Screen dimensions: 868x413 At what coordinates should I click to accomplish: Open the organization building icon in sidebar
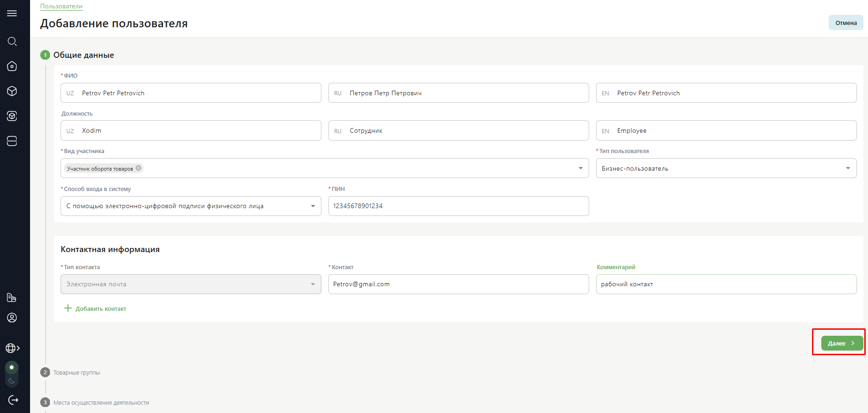coord(12,297)
